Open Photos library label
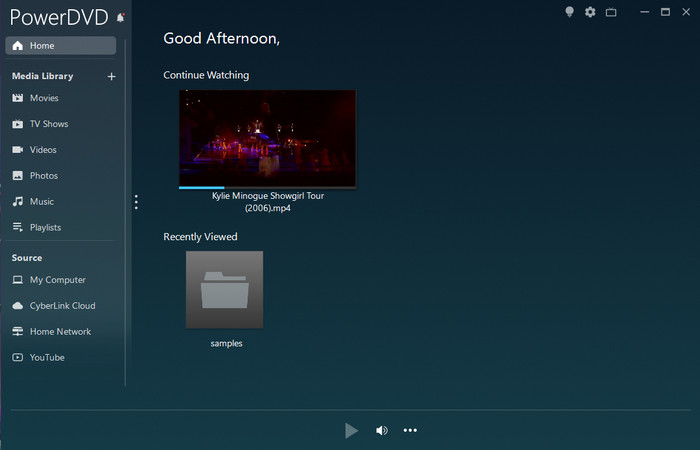Image resolution: width=700 pixels, height=450 pixels. pyautogui.click(x=44, y=175)
